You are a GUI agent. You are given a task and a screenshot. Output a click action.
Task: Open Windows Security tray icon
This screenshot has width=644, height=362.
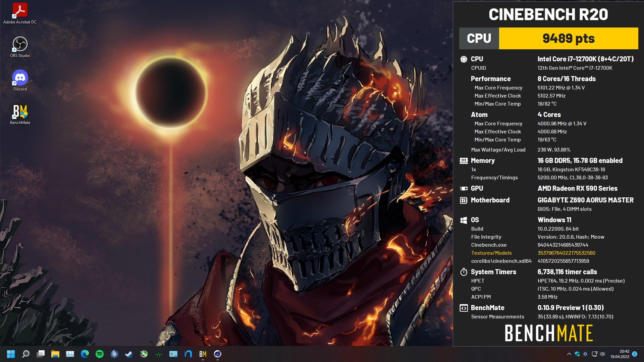[577, 354]
